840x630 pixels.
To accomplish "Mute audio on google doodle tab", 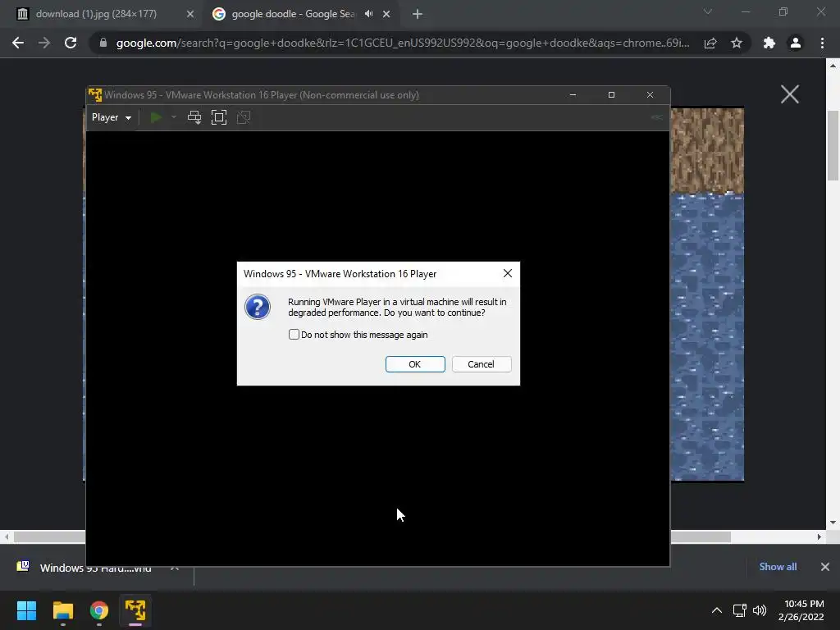I will 368,14.
